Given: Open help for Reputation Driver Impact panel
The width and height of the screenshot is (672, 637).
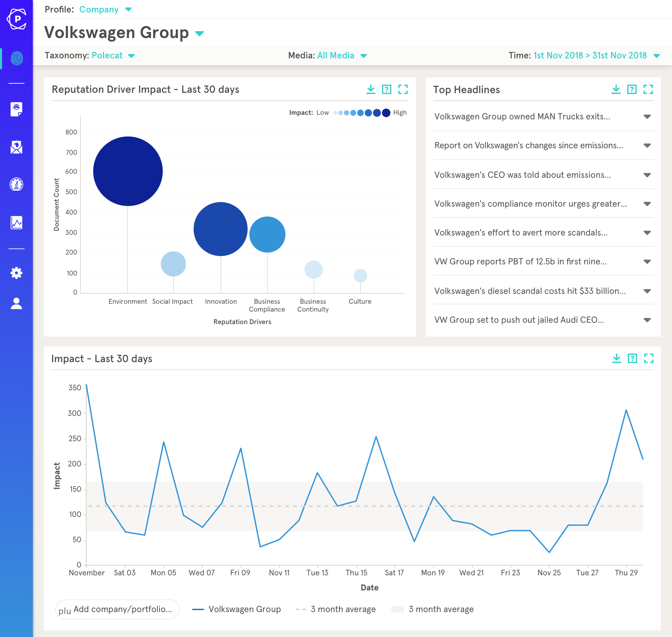Looking at the screenshot, I should pos(387,89).
